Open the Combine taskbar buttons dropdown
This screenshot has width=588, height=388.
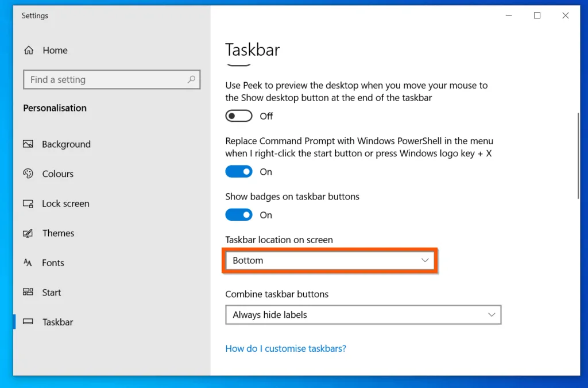363,314
